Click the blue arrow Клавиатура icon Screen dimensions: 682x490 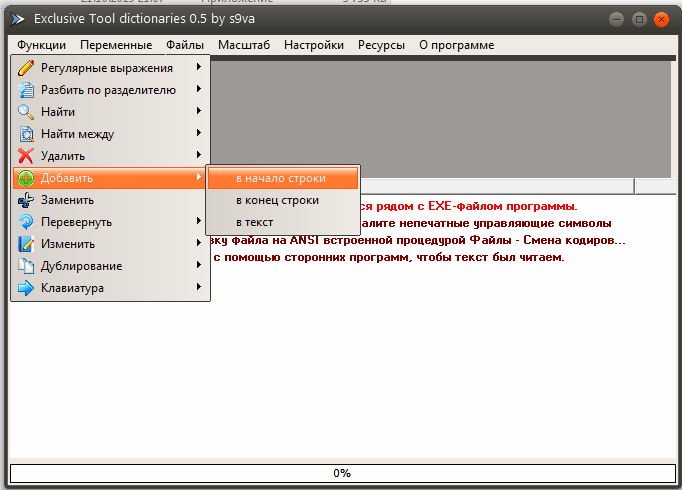coord(26,288)
